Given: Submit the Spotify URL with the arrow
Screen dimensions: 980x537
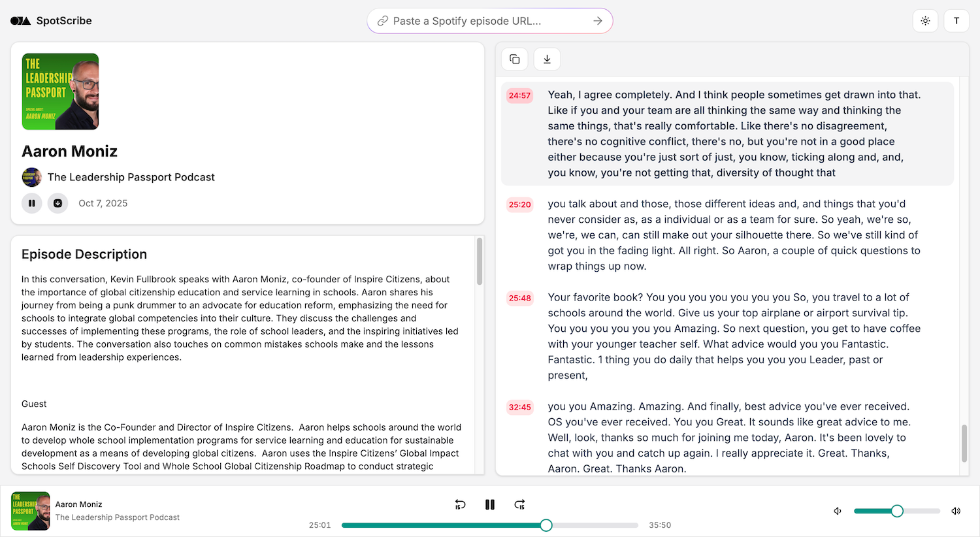Looking at the screenshot, I should coord(597,21).
